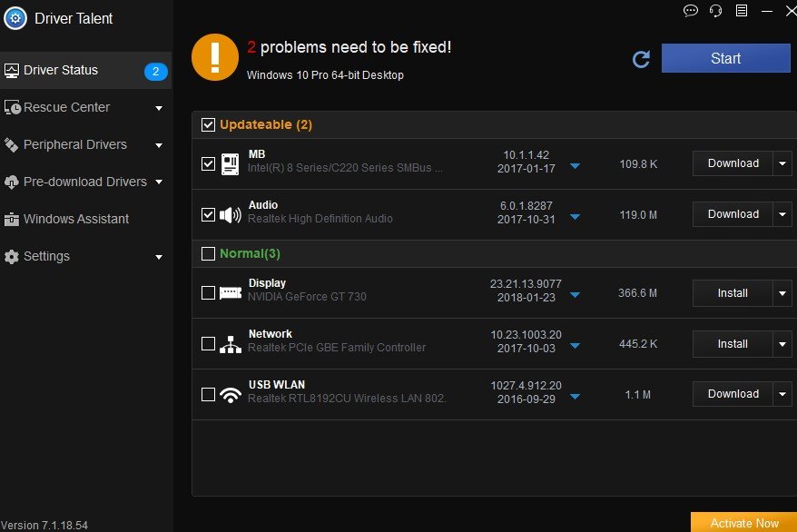Download the USB WLAN driver
797x532 pixels.
[x=733, y=394]
